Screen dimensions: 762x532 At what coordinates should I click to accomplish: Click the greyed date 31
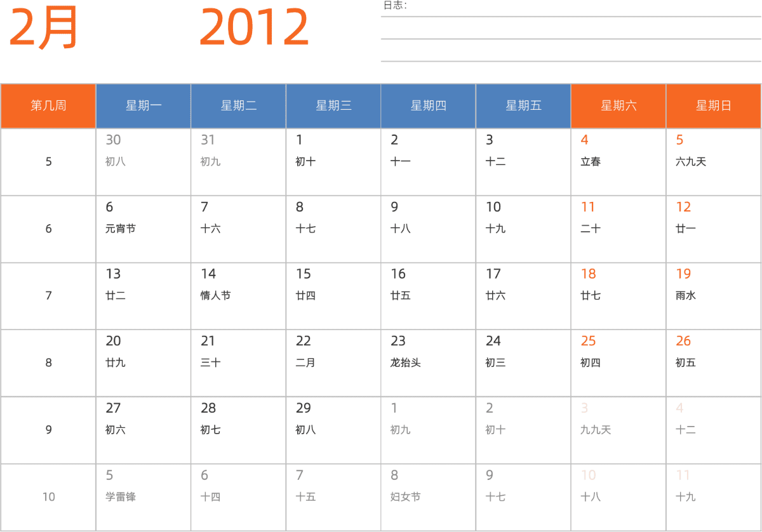click(208, 140)
